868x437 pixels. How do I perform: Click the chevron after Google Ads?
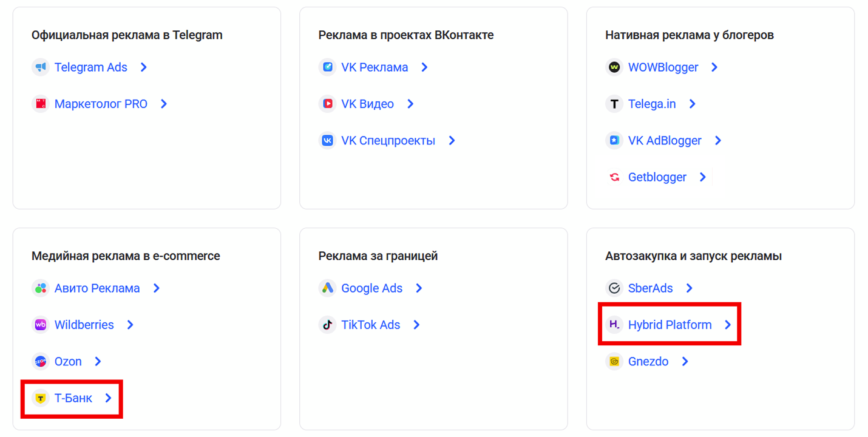[x=419, y=288]
